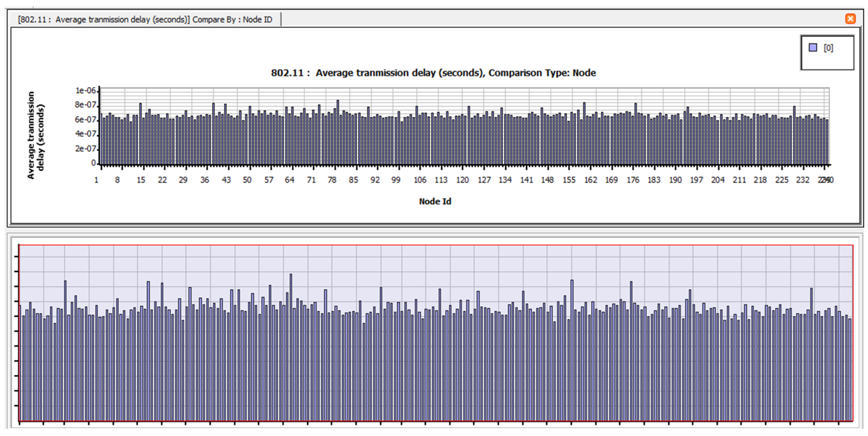This screenshot has height=436, width=868.
Task: Click x-axis tick label 78
Action: [332, 180]
